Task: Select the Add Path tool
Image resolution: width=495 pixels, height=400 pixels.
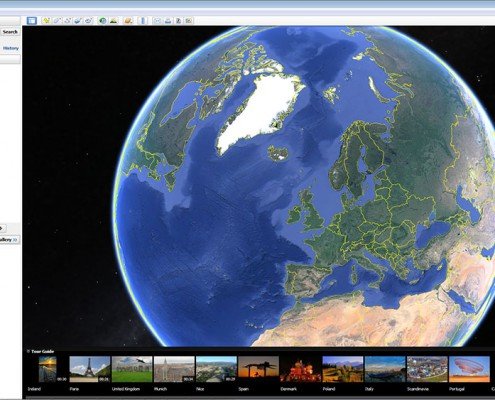Action: (68, 21)
